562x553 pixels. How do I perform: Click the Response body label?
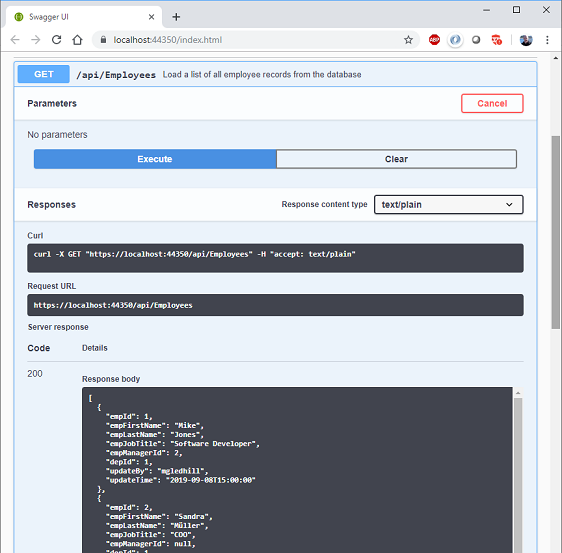(111, 379)
